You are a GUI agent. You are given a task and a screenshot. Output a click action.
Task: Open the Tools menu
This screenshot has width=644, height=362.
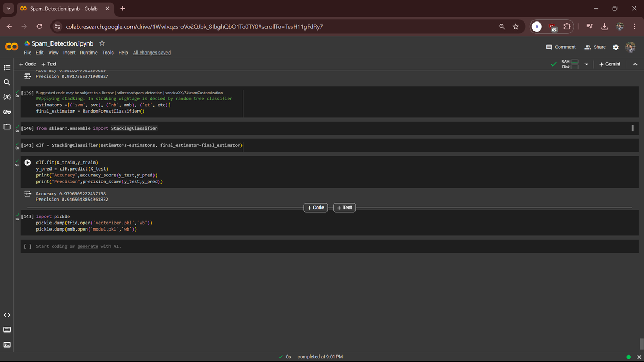coord(108,53)
